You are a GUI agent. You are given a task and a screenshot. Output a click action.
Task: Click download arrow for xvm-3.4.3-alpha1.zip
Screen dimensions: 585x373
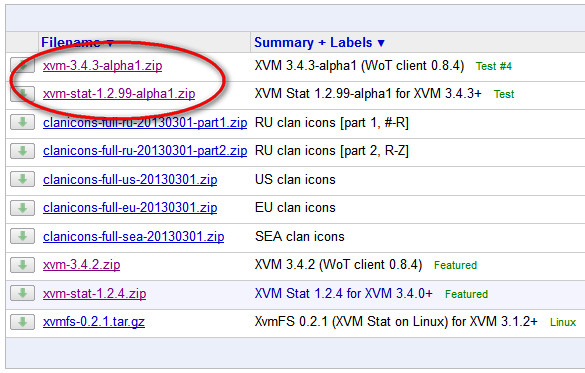[x=22, y=65]
